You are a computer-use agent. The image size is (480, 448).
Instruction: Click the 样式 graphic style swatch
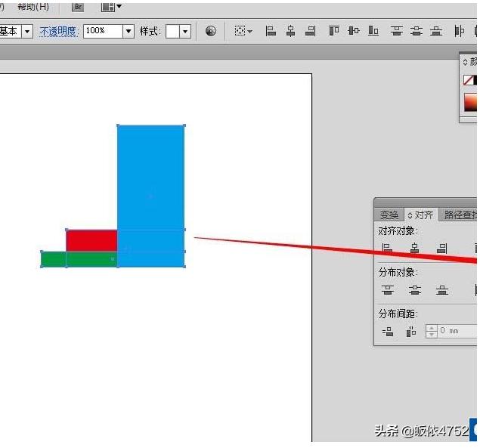click(172, 31)
